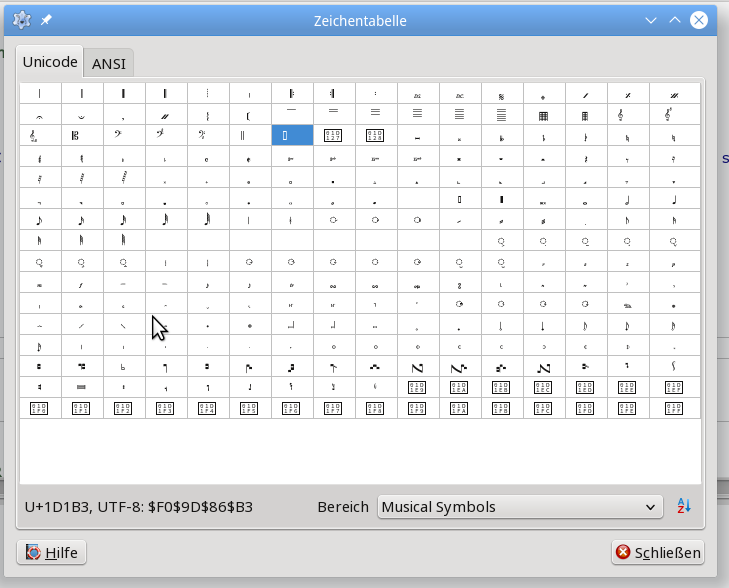Switch to the ANSI tab
Screen dimensions: 729x588
(x=108, y=63)
